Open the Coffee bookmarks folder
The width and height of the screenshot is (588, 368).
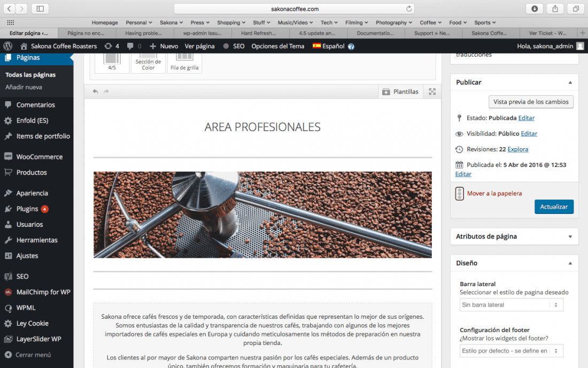pyautogui.click(x=430, y=22)
